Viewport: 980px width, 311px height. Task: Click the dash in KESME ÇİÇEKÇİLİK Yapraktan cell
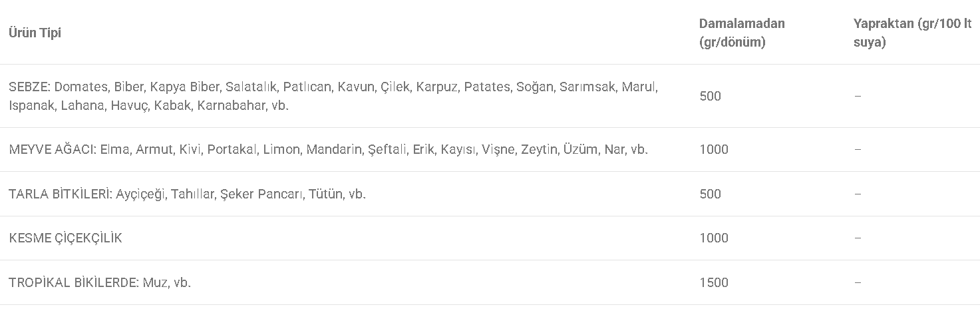[858, 238]
